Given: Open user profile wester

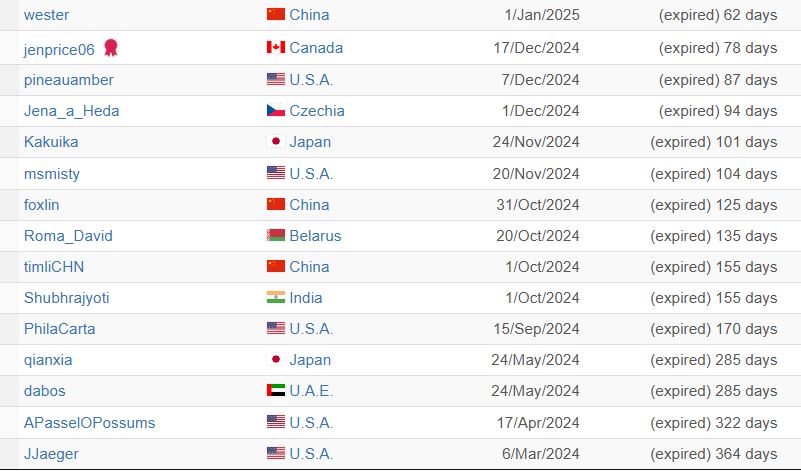Looking at the screenshot, I should pyautogui.click(x=46, y=15).
